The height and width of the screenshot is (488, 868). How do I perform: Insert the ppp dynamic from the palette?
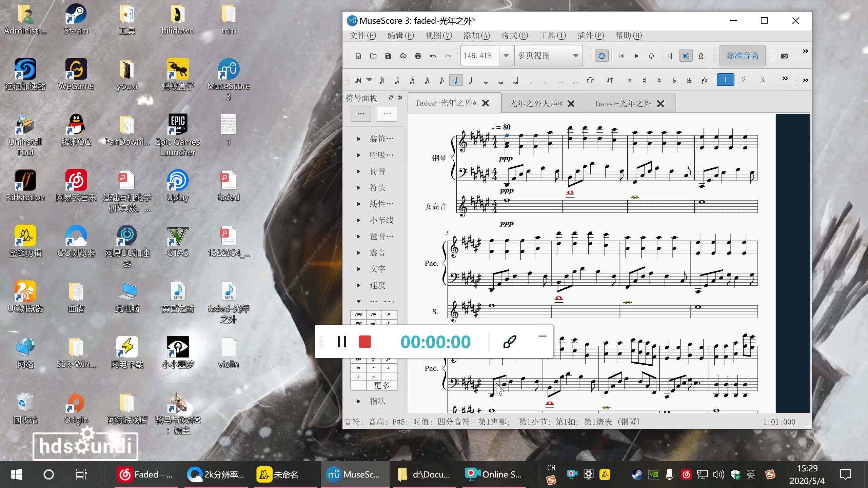[x=358, y=314]
